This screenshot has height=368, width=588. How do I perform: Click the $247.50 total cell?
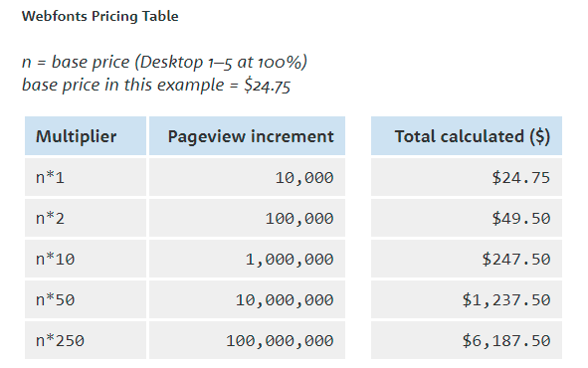(467, 259)
